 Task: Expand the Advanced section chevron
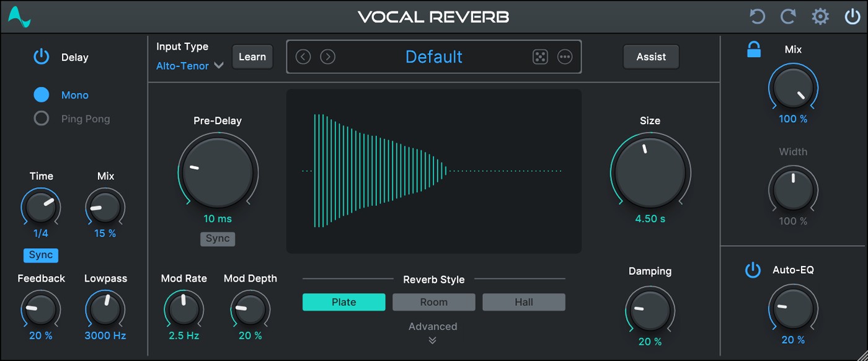433,340
